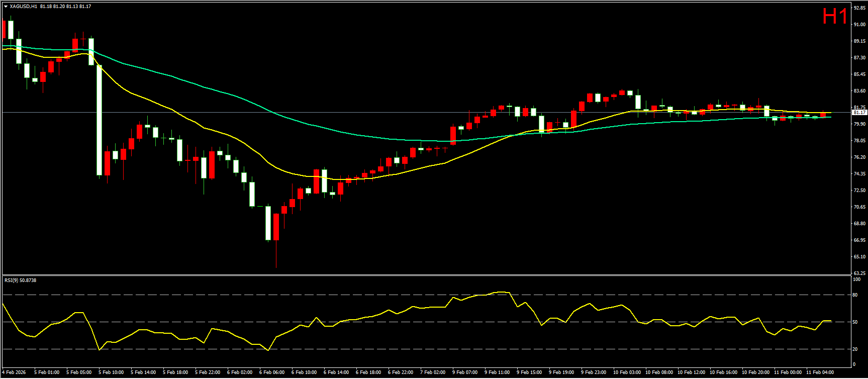Viewport: 868px width, 379px height.
Task: Click the 4 Feb 2026 date label
Action: pyautogui.click(x=14, y=372)
